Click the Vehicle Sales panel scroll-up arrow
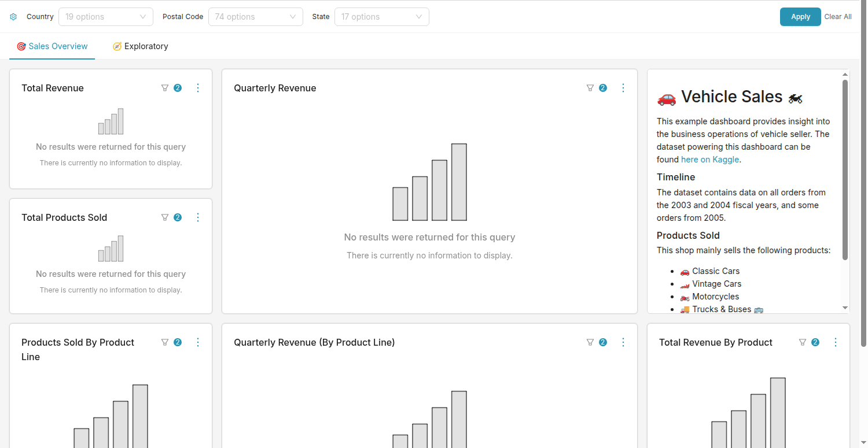The image size is (868, 448). tap(845, 75)
